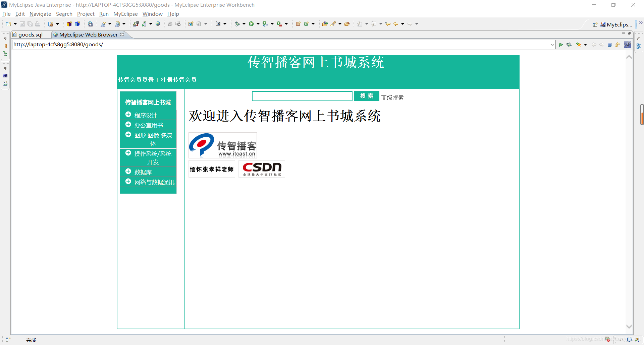Click the blue Stop loading square icon

(610, 45)
